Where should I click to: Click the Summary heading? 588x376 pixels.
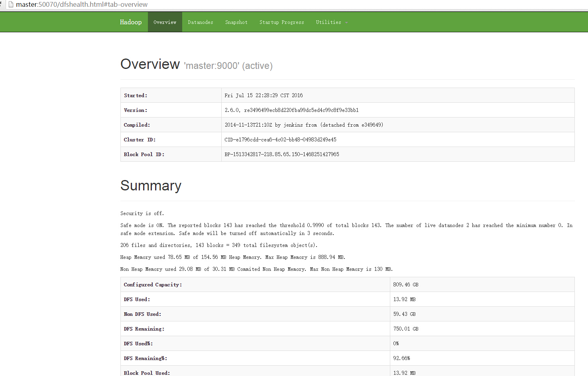pyautogui.click(x=151, y=186)
